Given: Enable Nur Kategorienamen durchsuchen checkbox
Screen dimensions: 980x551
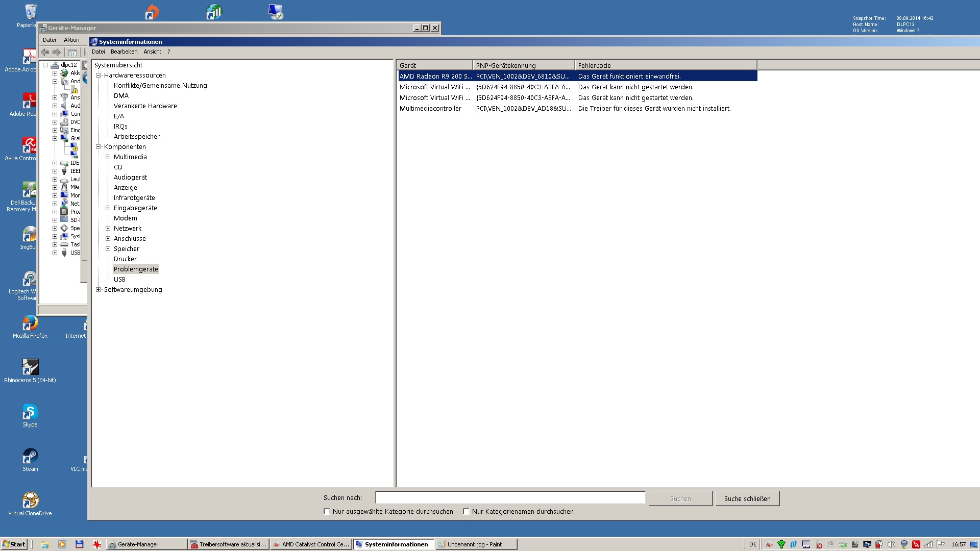Looking at the screenshot, I should [466, 512].
